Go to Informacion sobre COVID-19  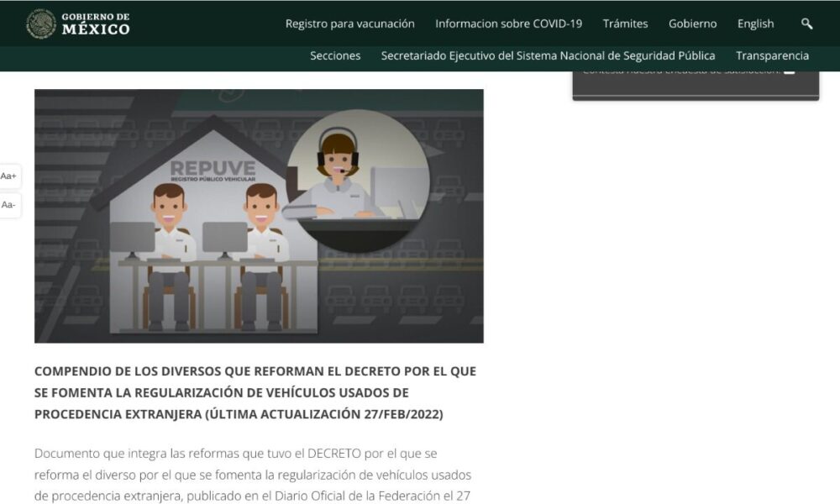click(x=508, y=24)
